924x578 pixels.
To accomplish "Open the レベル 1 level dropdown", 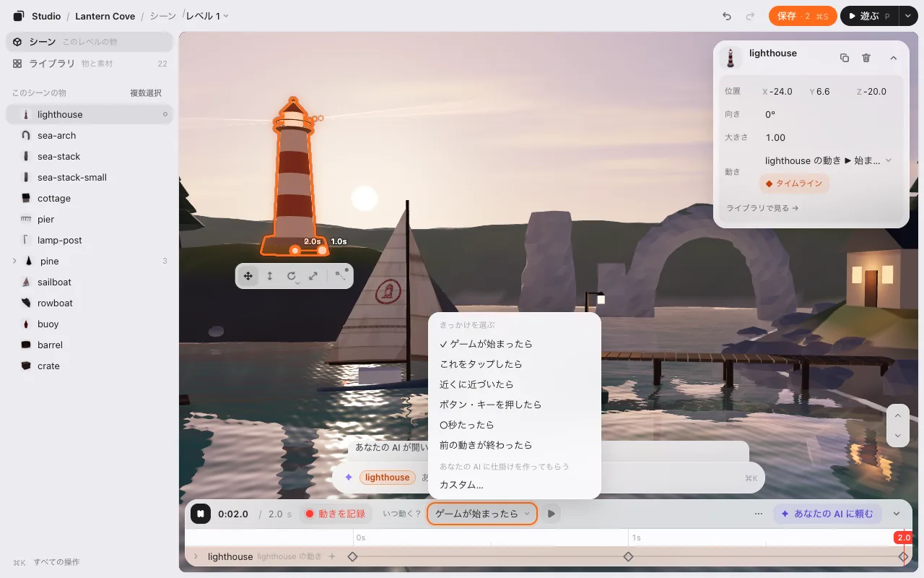I will 207,16.
